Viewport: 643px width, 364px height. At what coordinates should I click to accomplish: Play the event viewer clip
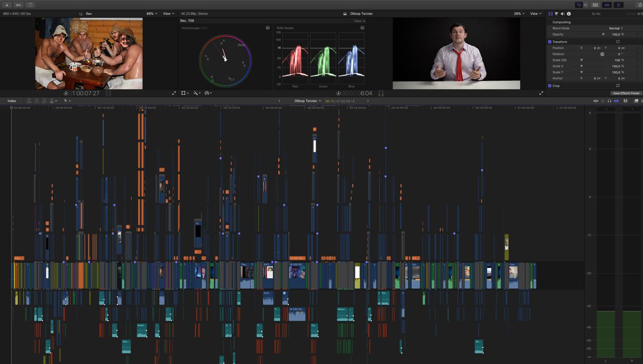tap(66, 93)
